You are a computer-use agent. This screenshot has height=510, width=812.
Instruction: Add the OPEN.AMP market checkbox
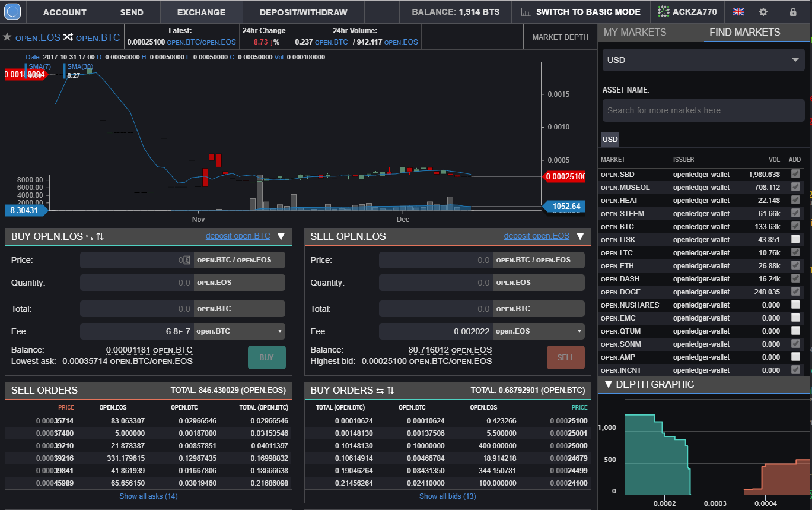[795, 357]
